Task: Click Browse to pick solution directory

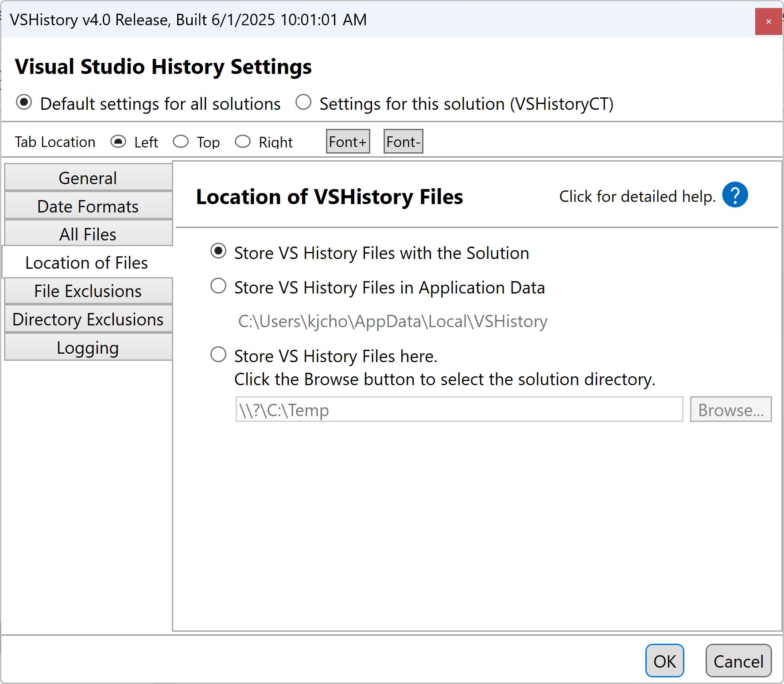Action: click(730, 410)
